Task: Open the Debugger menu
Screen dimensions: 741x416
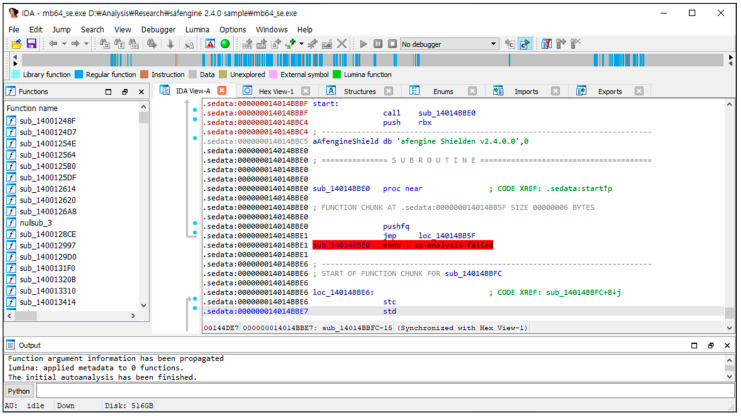Action: [x=158, y=29]
